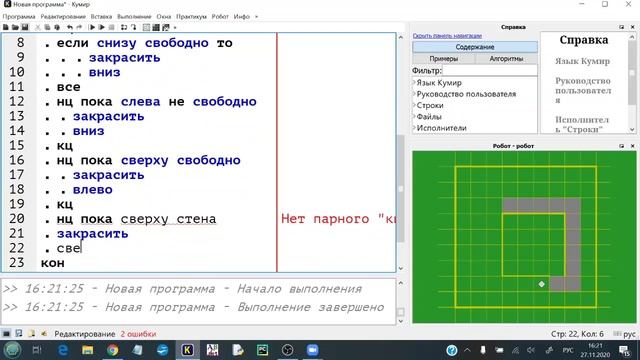The width and height of the screenshot is (640, 360).
Task: Open the Практикум menu
Action: tap(191, 17)
